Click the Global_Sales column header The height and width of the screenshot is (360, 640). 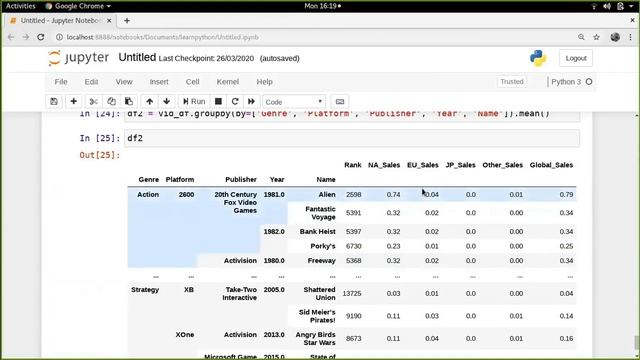click(x=551, y=165)
